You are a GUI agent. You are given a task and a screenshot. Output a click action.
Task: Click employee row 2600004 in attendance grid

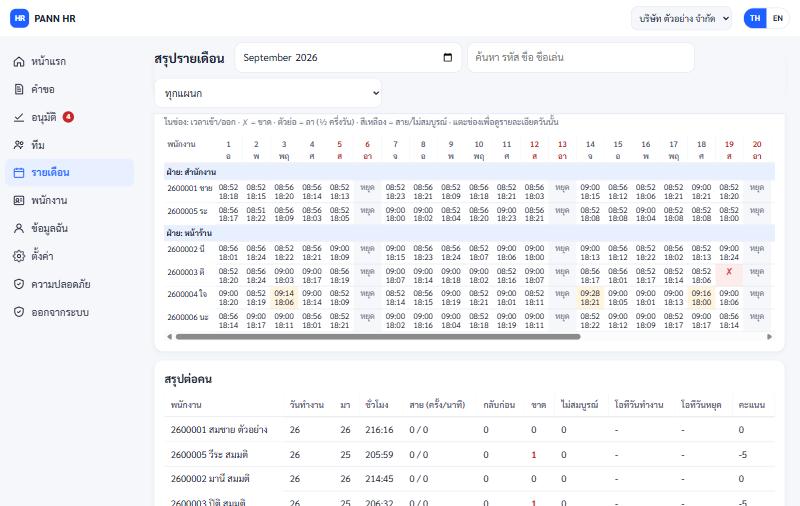point(469,298)
